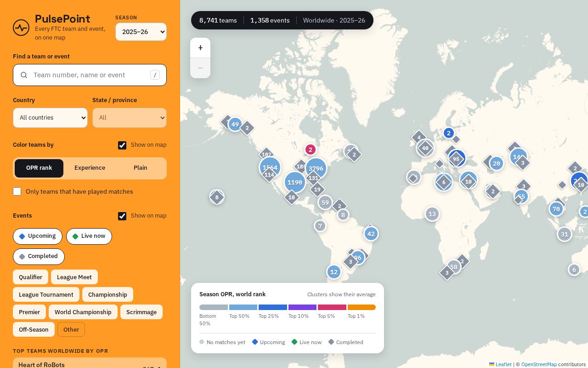Open the 70 team cluster marker
Screen dimensions: 588x368
[556, 209]
